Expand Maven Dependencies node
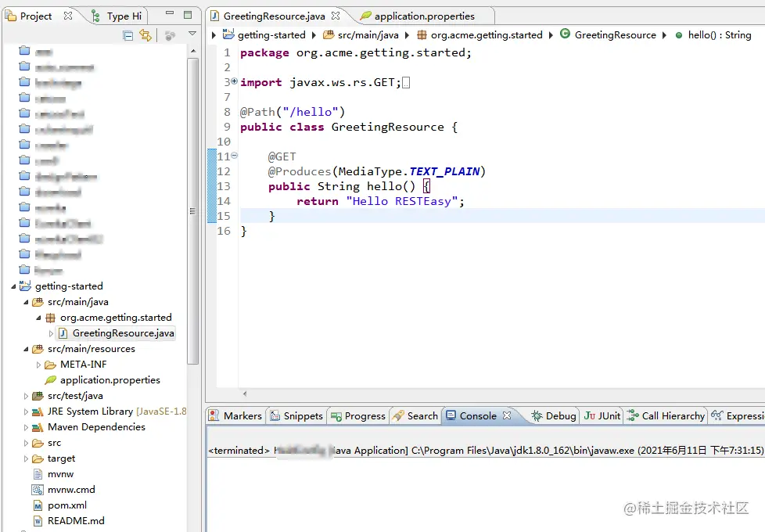This screenshot has width=765, height=532. (27, 427)
